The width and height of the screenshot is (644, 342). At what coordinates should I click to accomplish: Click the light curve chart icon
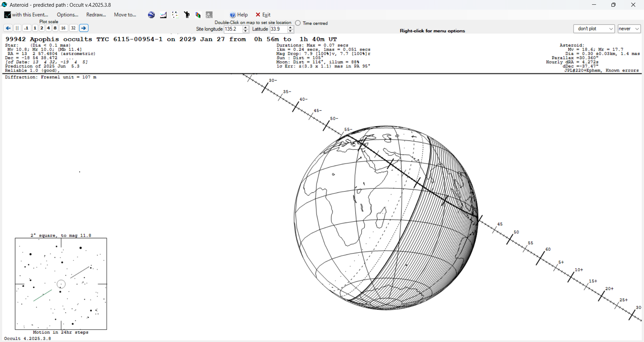pyautogui.click(x=163, y=15)
